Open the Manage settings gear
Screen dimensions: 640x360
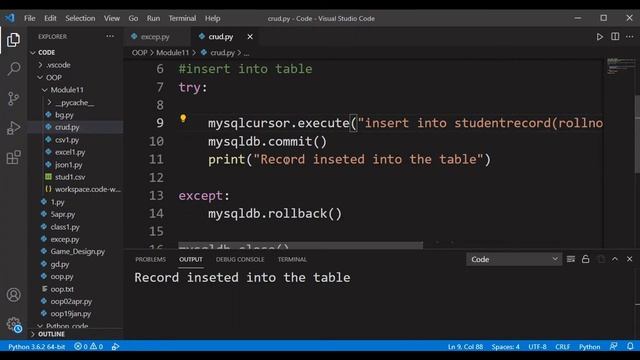point(13,324)
